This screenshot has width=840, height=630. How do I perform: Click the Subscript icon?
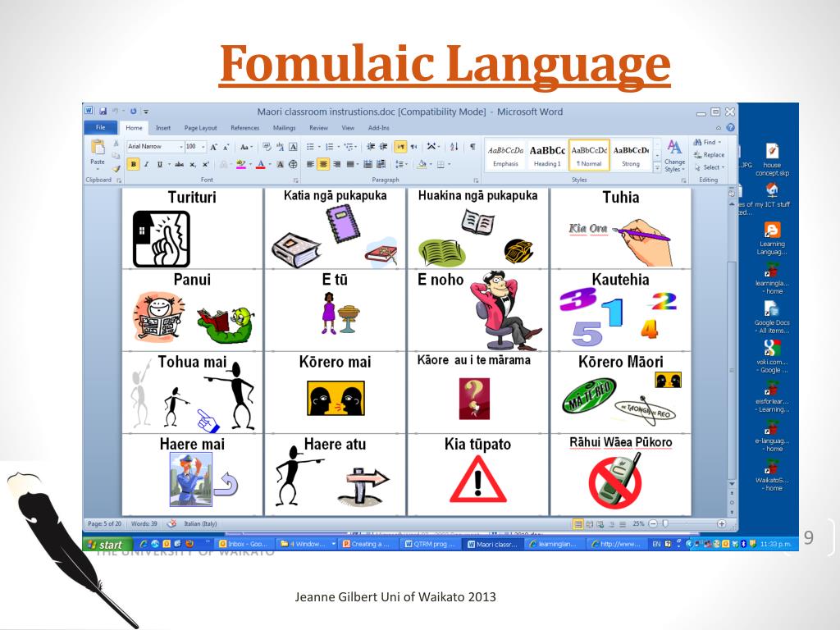click(x=192, y=164)
